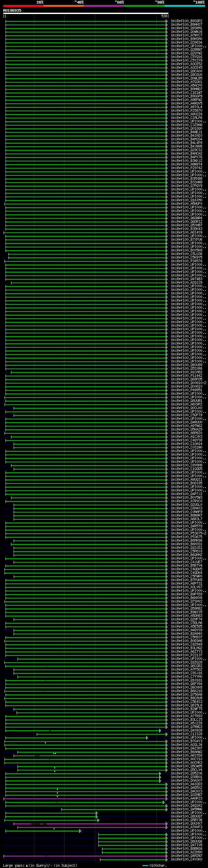Click the UniRef100_Q5BY36 label

pyautogui.click(x=187, y=820)
